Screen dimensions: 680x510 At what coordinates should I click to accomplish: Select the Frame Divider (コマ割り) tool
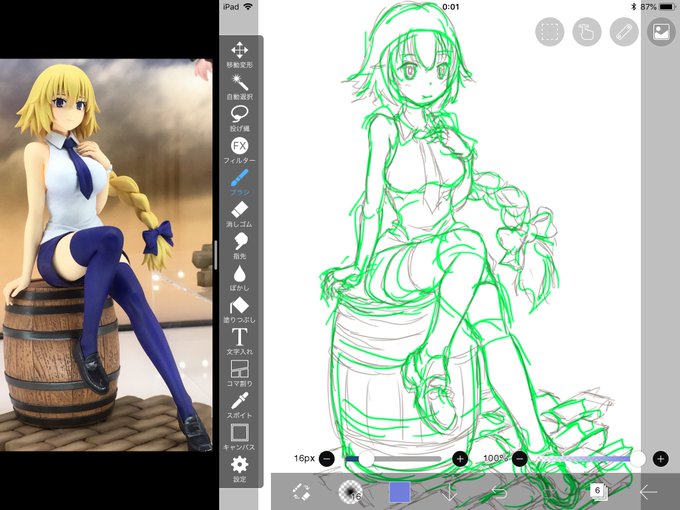[239, 373]
